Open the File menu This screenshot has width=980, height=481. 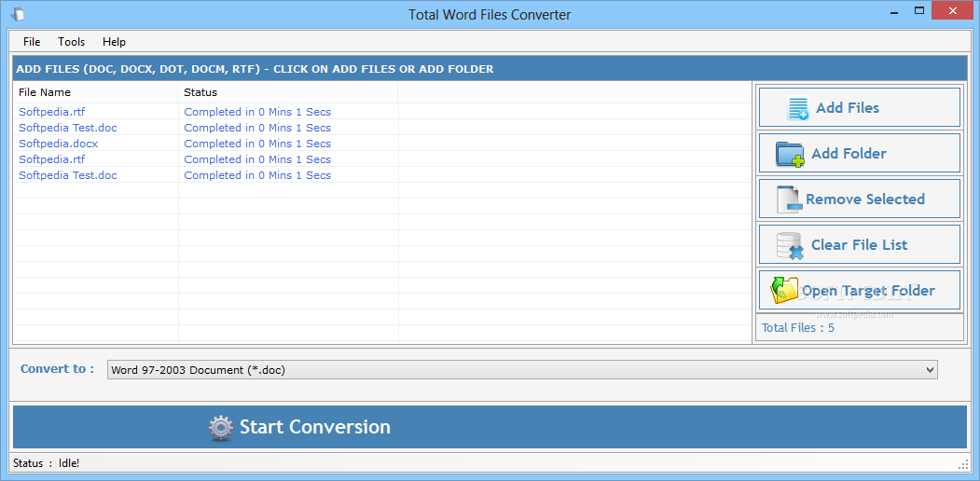tap(32, 42)
